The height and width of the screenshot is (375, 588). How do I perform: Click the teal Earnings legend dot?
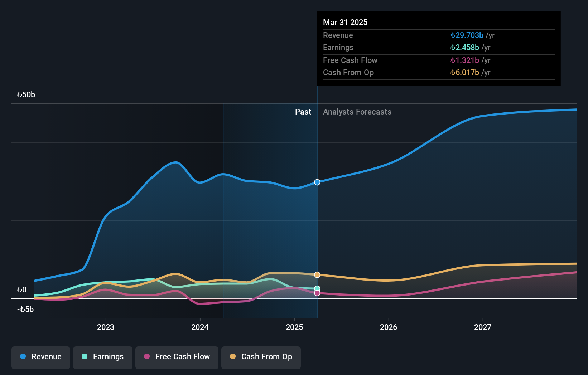85,356
